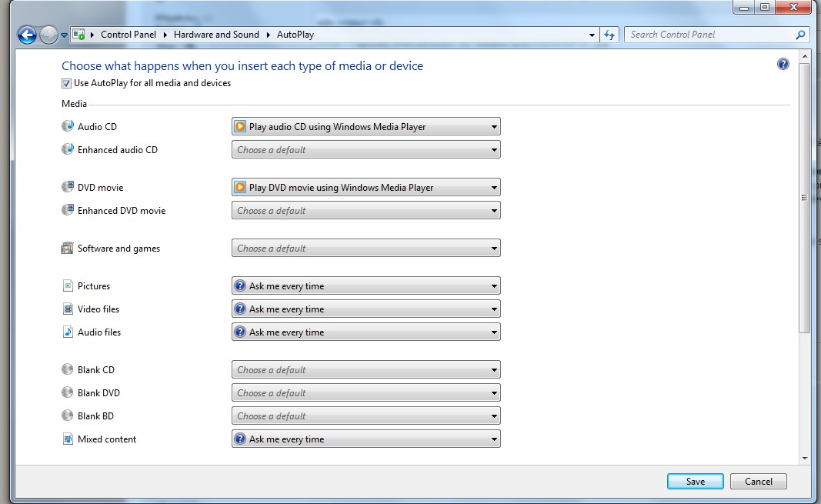Image resolution: width=821 pixels, height=504 pixels.
Task: Click the DVD movie film icon
Action: pos(68,188)
